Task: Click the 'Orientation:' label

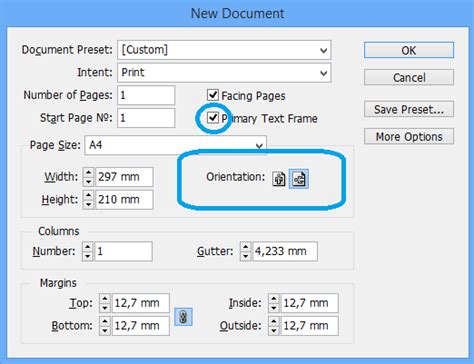Action: pyautogui.click(x=235, y=177)
